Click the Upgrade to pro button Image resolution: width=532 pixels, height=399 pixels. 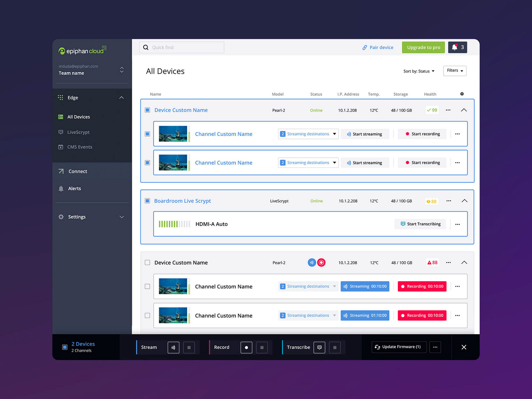coord(423,47)
